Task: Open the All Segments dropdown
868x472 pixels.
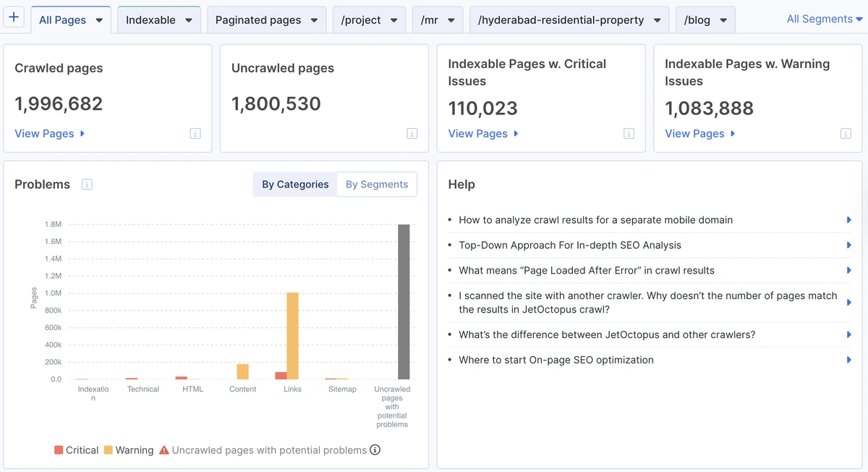Action: click(x=825, y=20)
